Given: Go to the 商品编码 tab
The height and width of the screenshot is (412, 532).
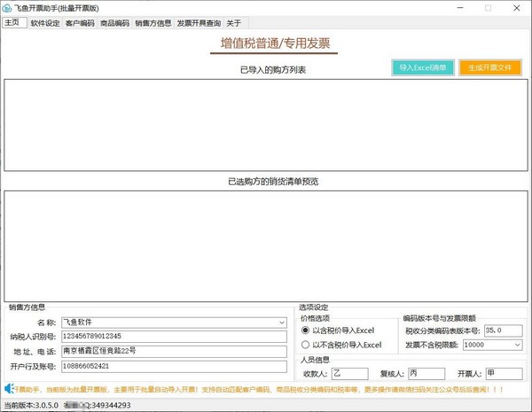Looking at the screenshot, I should 114,24.
